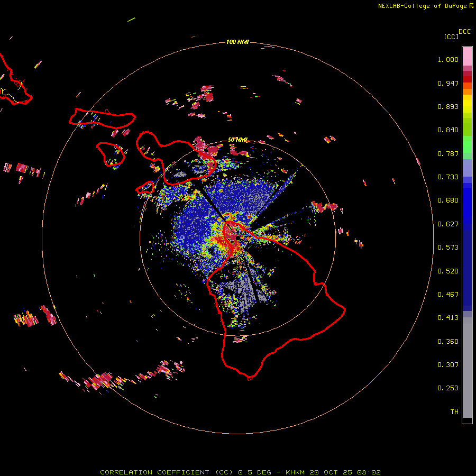Click the NEXLAB-College of DuPage credit text

[422, 6]
